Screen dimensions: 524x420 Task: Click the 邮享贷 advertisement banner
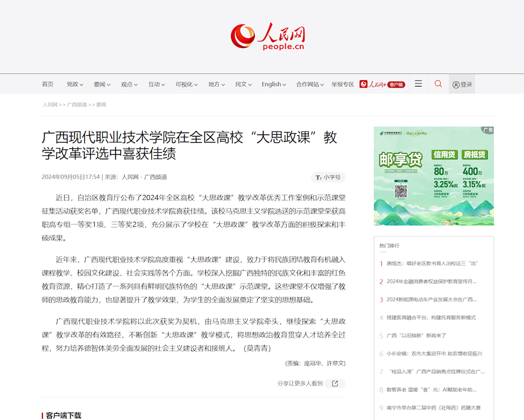[434, 176]
